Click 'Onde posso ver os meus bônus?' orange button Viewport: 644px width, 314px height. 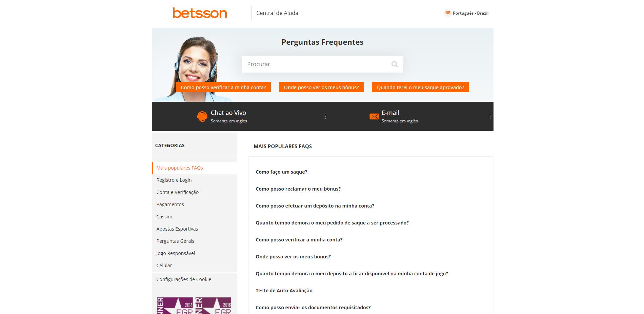321,87
